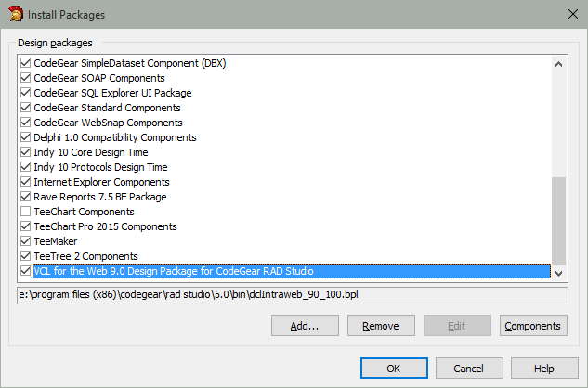Select the TeeMaker row text

[56, 241]
